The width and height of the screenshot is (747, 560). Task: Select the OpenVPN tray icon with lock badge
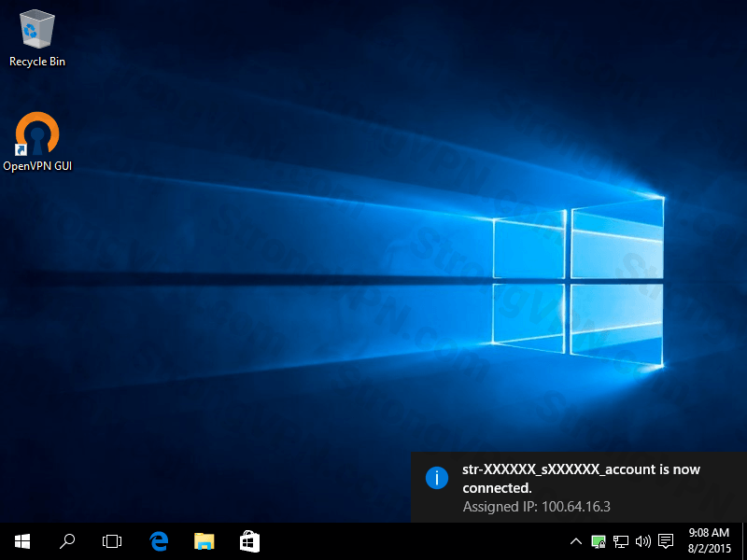click(x=598, y=541)
